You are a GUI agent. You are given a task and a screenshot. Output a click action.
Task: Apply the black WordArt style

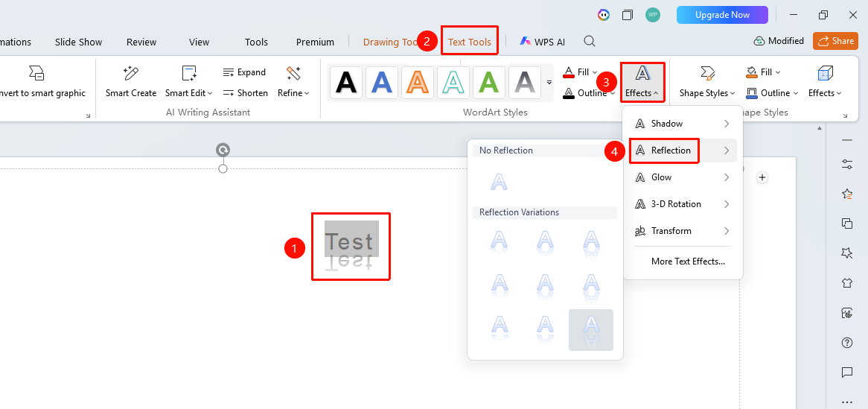(347, 82)
